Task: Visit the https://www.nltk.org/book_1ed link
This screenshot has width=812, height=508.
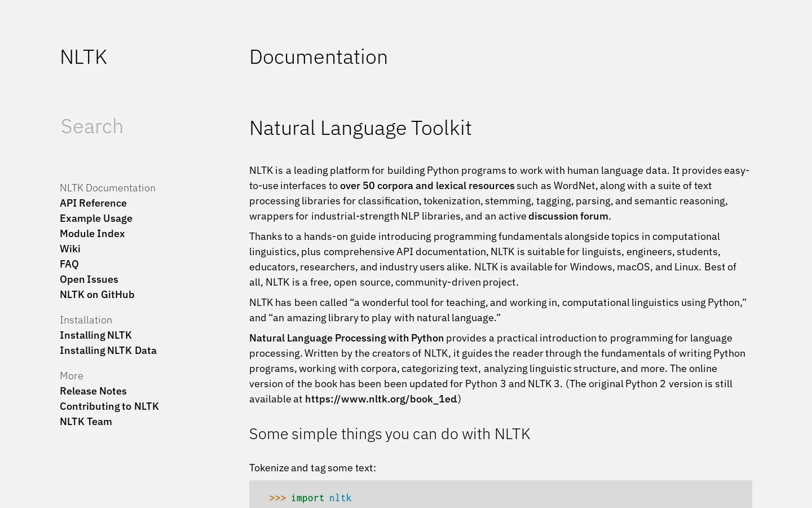Action: (381, 399)
